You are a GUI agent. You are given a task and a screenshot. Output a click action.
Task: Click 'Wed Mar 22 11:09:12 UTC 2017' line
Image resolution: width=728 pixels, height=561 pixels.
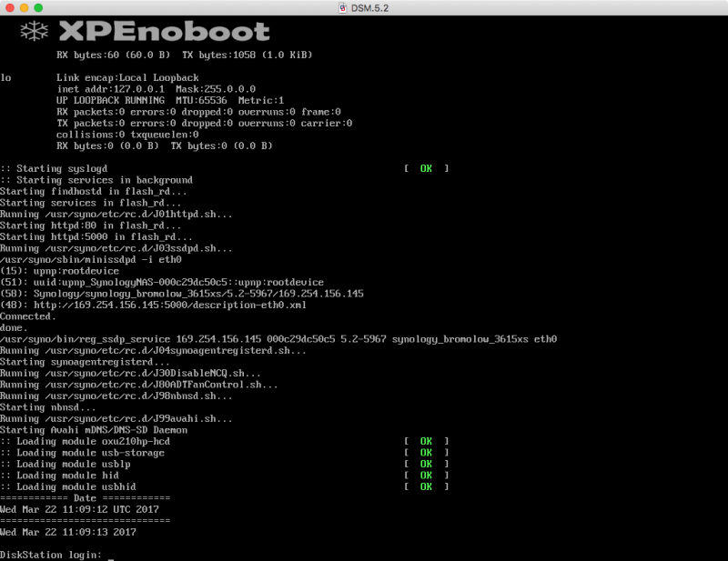(79, 509)
